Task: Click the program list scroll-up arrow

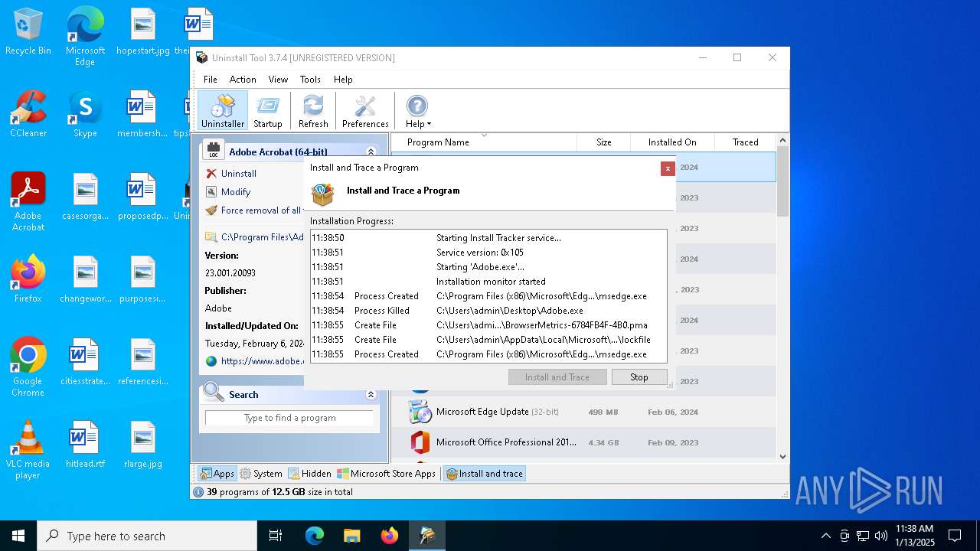Action: (x=782, y=141)
